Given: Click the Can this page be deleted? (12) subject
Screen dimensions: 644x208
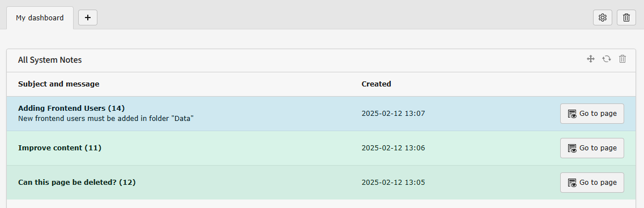Looking at the screenshot, I should click(77, 182).
